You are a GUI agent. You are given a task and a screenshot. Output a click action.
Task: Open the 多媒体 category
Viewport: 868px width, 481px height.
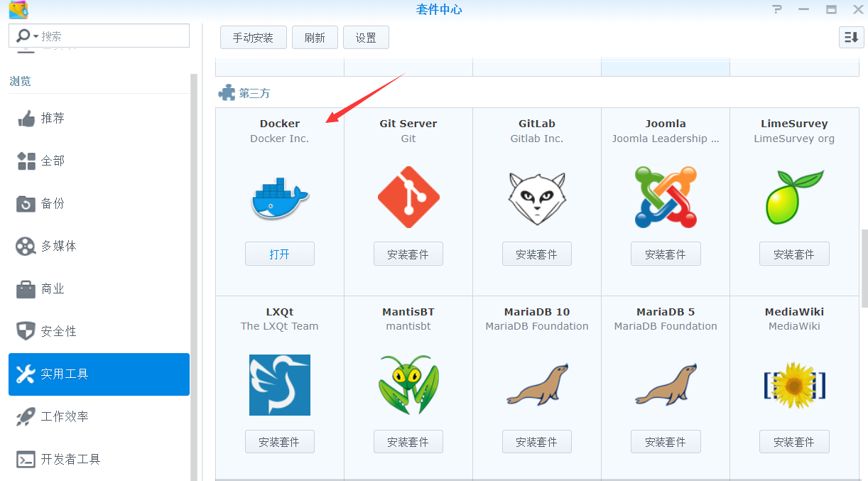99,246
